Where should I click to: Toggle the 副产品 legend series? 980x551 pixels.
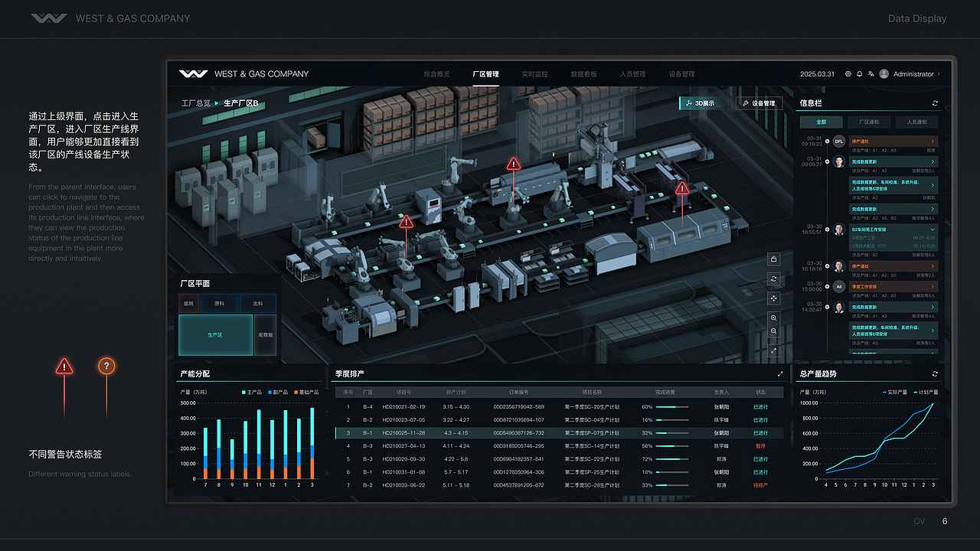click(279, 392)
